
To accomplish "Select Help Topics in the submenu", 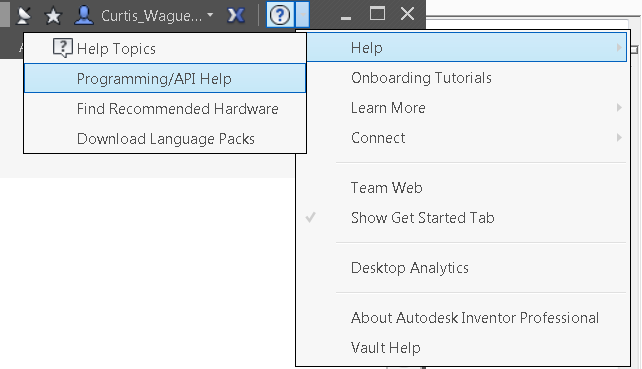I will [165, 49].
